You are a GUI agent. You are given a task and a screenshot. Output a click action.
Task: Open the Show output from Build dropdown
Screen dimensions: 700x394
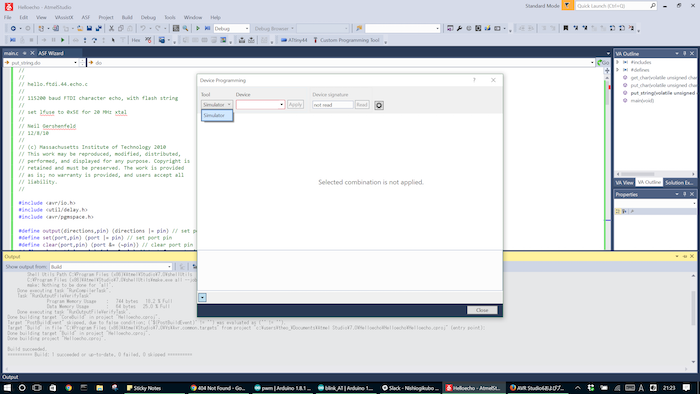click(x=111, y=267)
